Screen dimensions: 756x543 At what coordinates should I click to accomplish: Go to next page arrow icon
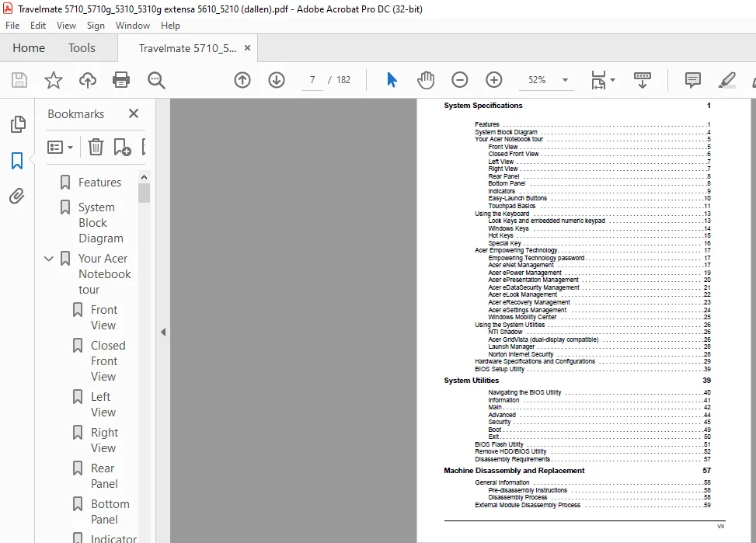click(277, 80)
